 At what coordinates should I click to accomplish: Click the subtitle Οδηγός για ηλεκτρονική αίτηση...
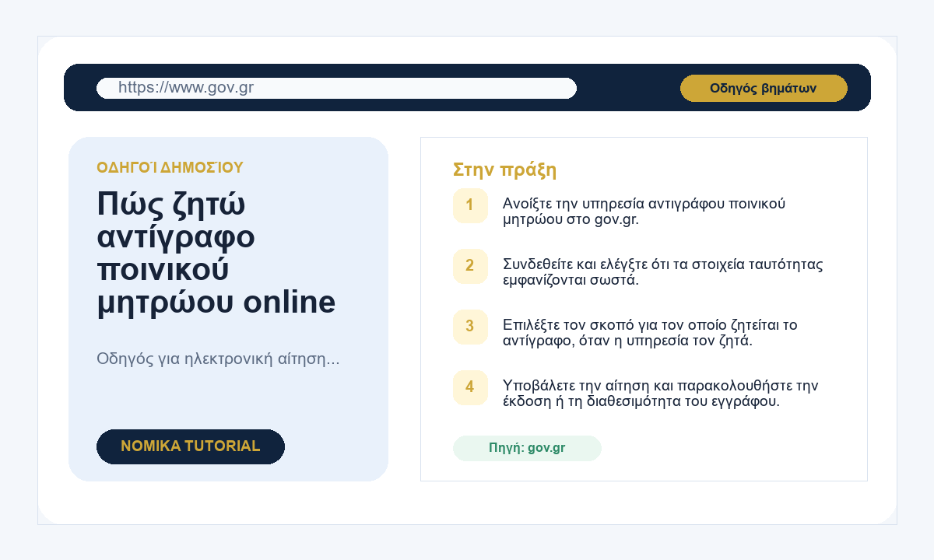click(x=218, y=359)
